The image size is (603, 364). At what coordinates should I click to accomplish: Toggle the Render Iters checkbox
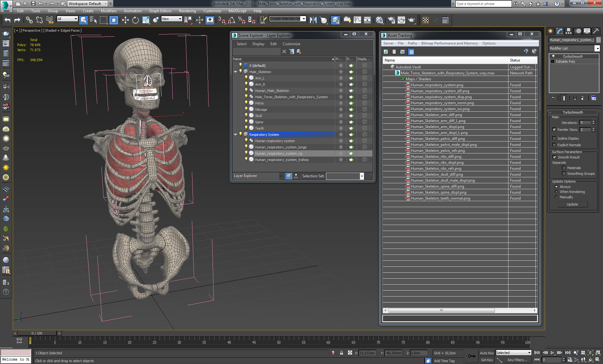click(554, 130)
